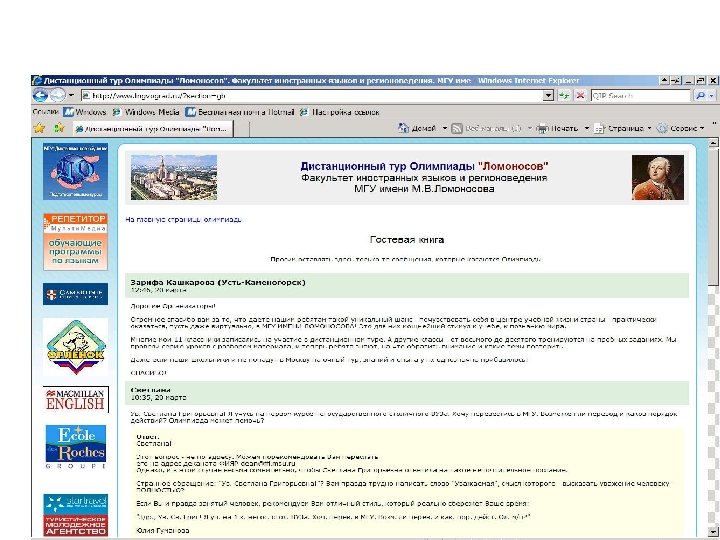
Task: Click into the QIP Search box
Action: (641, 96)
